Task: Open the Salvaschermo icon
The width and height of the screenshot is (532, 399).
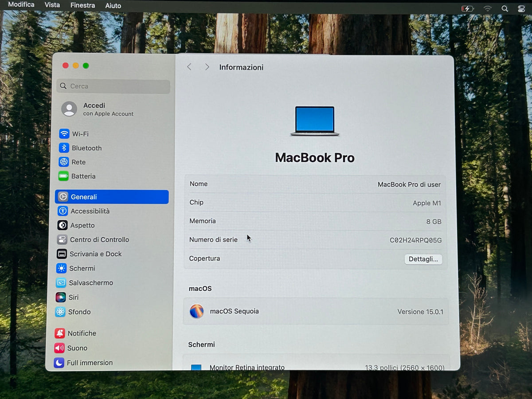Action: pos(61,283)
